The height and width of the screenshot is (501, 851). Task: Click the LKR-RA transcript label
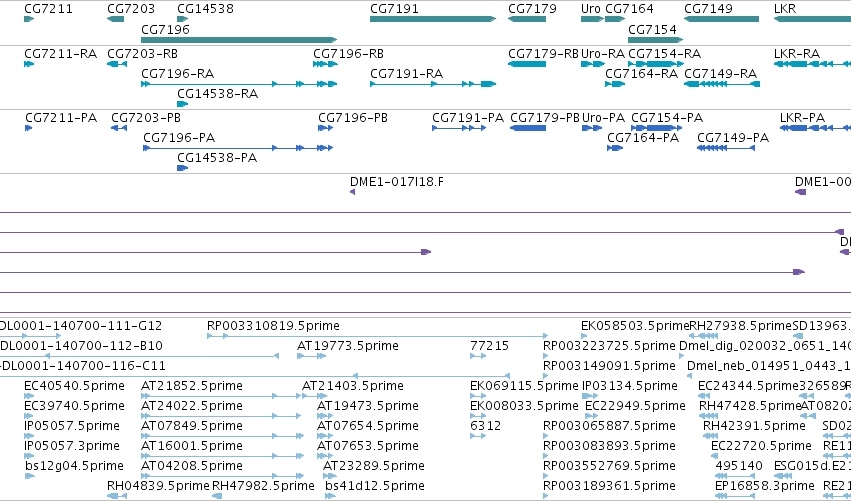[x=797, y=54]
